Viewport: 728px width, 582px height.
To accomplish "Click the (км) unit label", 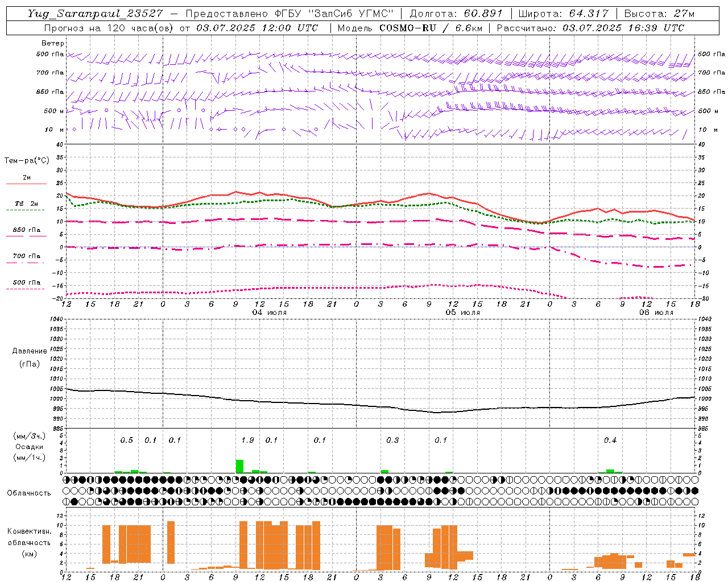I will pyautogui.click(x=30, y=554).
